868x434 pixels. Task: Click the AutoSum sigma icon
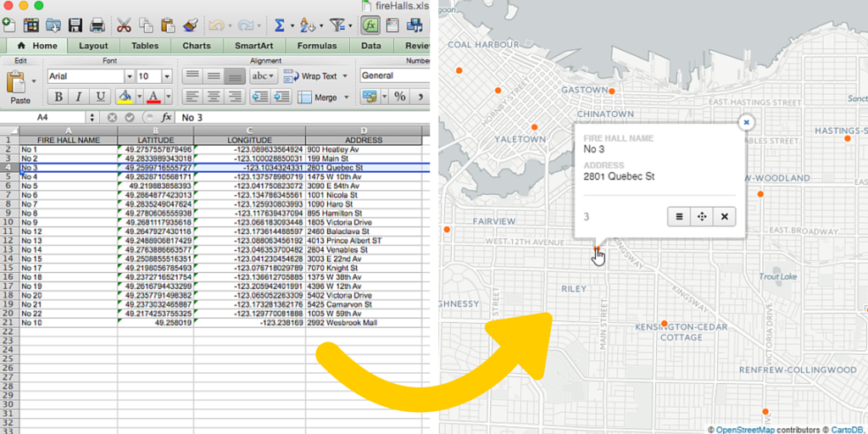click(x=280, y=25)
